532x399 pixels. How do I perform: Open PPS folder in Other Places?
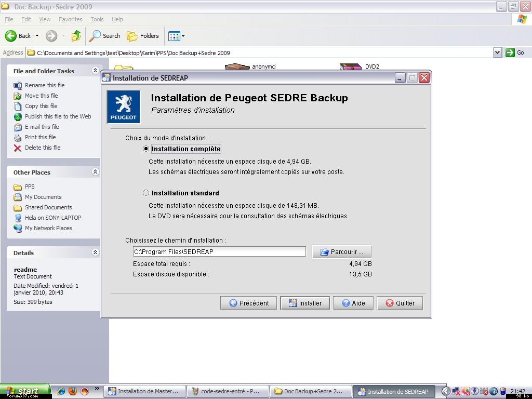pyautogui.click(x=24, y=187)
